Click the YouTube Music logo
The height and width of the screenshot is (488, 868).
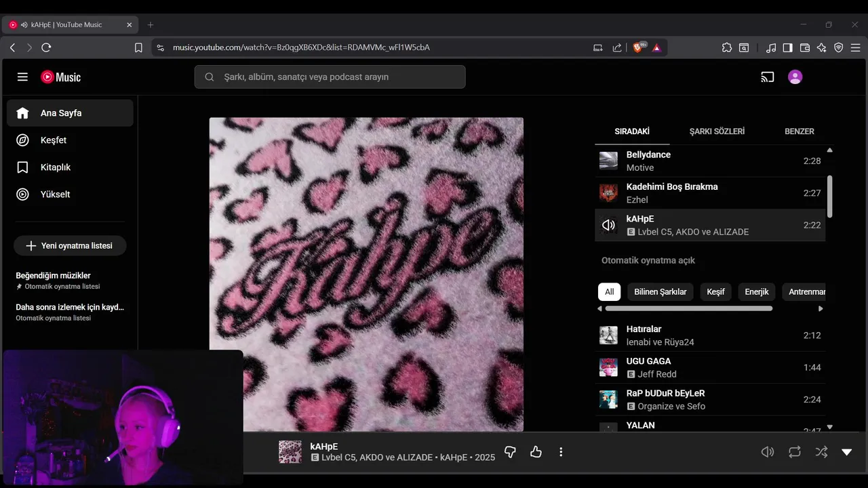61,77
